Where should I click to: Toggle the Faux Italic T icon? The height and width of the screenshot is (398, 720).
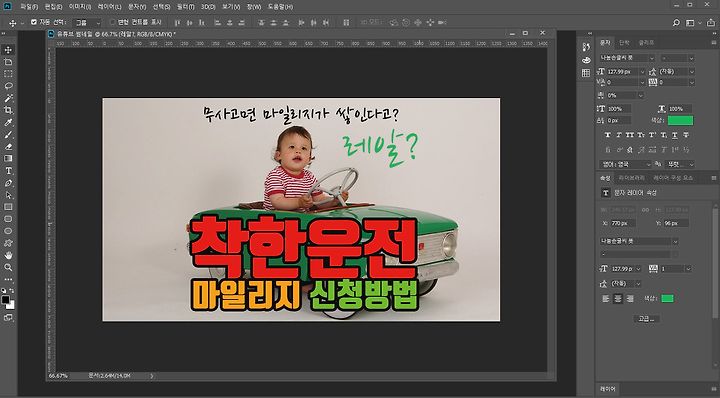click(x=619, y=135)
